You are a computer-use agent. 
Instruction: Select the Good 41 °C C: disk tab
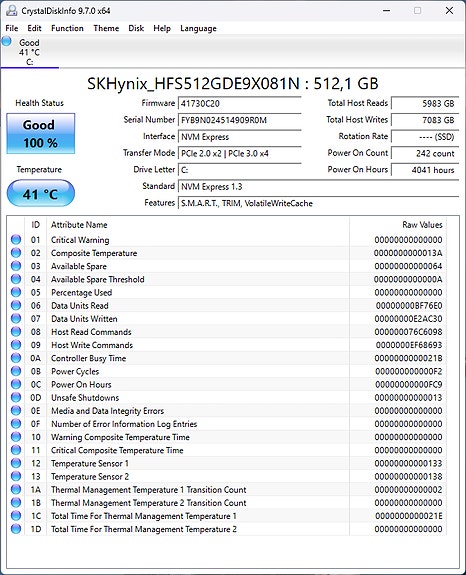click(x=30, y=52)
